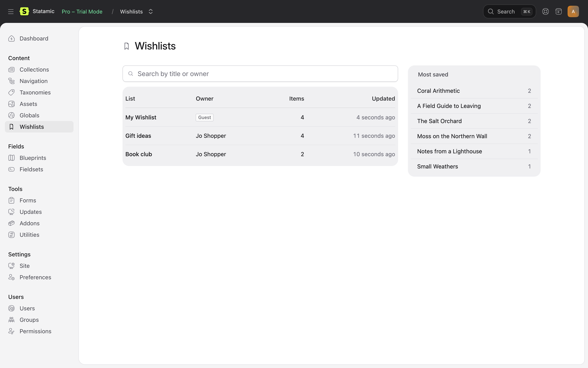Expand the Wishlists breadcrumb switcher

coord(151,11)
